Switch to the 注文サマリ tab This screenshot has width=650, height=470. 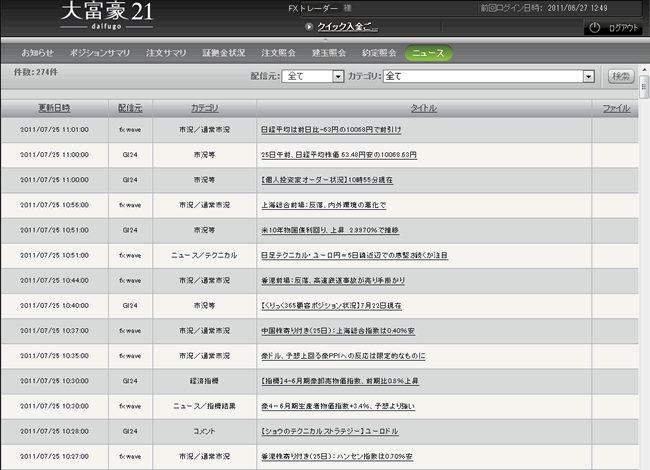coord(166,53)
